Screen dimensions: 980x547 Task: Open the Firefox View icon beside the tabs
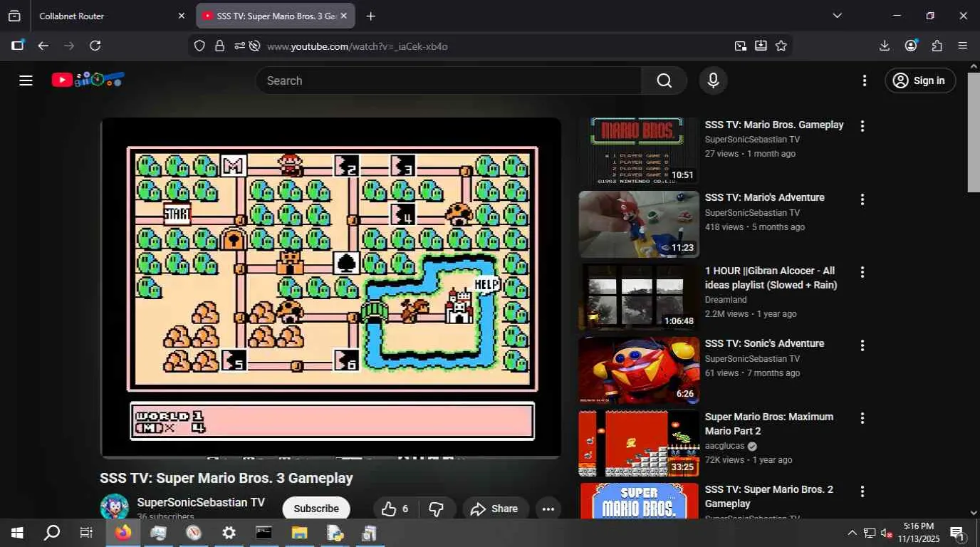pos(14,16)
